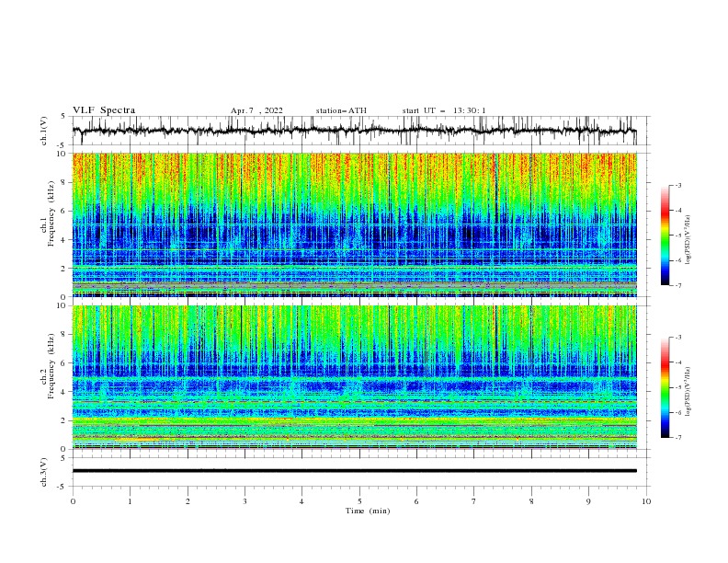This screenshot has width=728, height=563.
Task: Click the "-7" label on ch.1 color bar
Action: [678, 285]
